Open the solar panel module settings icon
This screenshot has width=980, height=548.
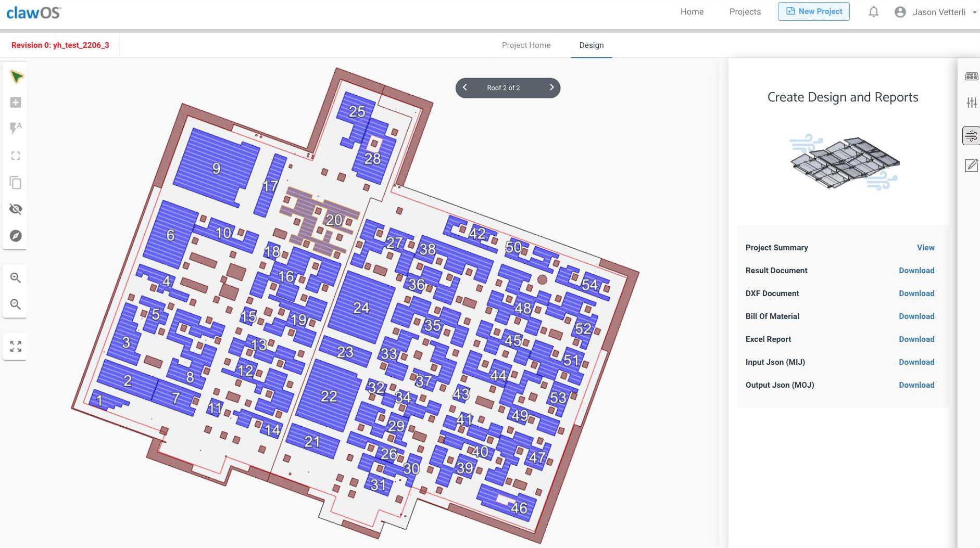click(x=971, y=77)
